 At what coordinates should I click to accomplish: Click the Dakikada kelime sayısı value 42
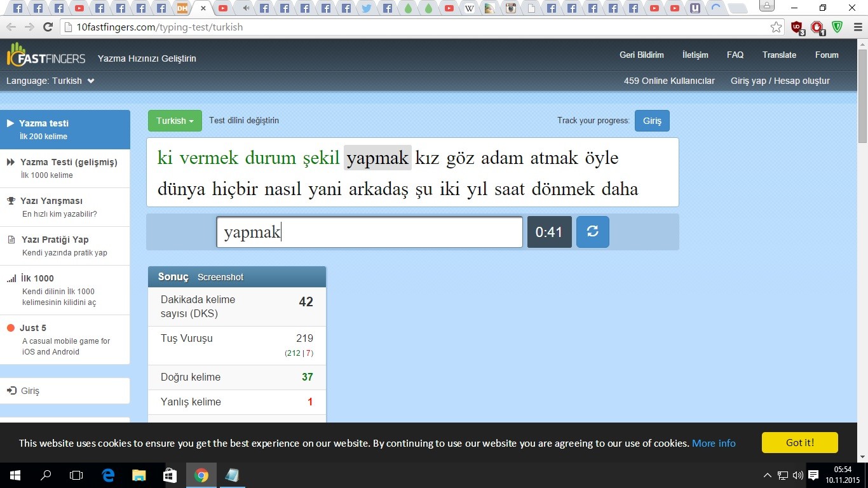[306, 302]
